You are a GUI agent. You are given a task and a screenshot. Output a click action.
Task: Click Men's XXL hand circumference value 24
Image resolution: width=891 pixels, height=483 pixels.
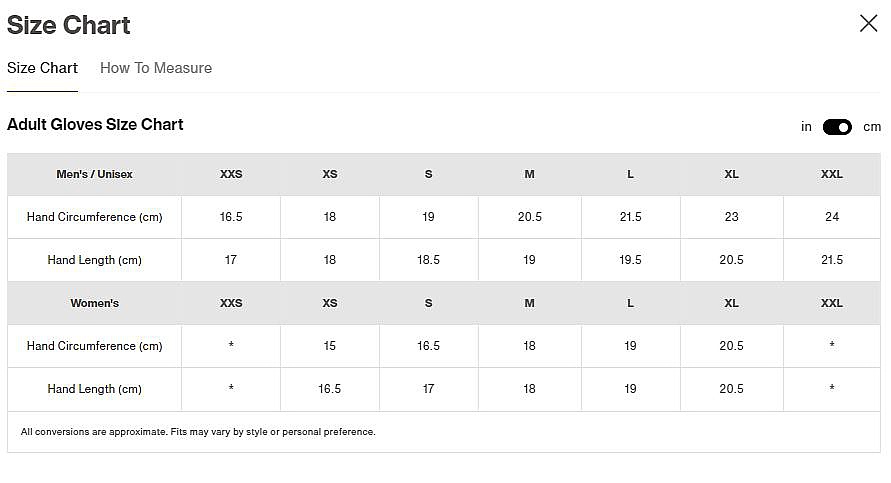tap(832, 217)
